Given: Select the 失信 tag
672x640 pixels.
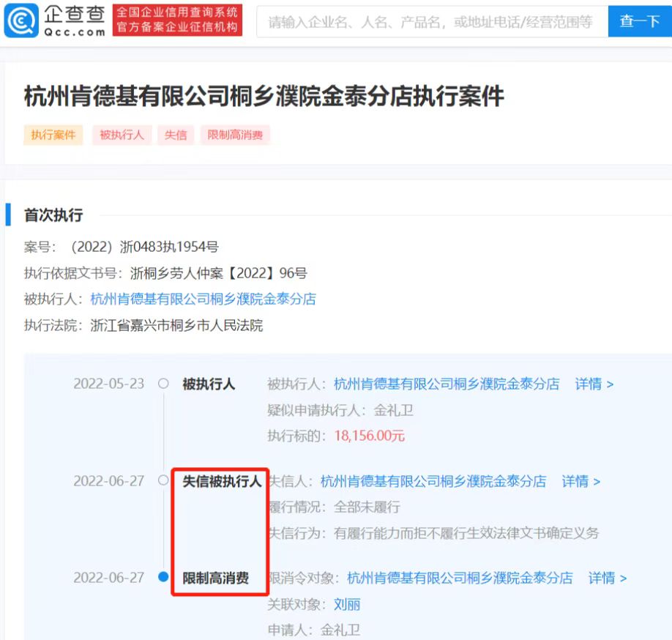Looking at the screenshot, I should pos(176,135).
